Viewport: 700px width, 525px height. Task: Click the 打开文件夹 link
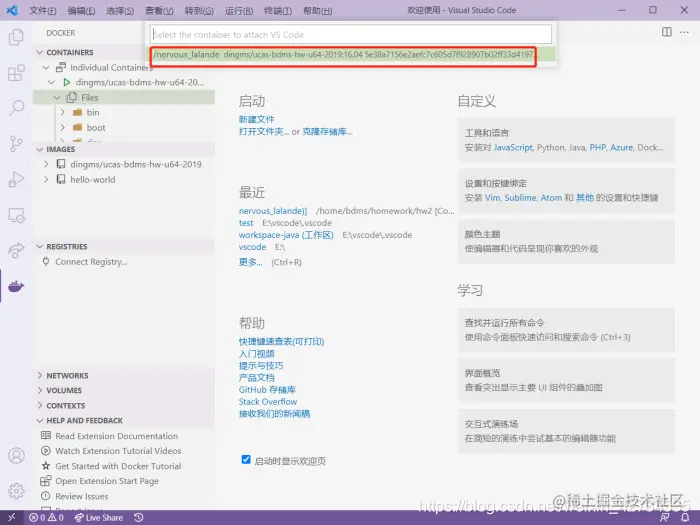click(x=263, y=131)
